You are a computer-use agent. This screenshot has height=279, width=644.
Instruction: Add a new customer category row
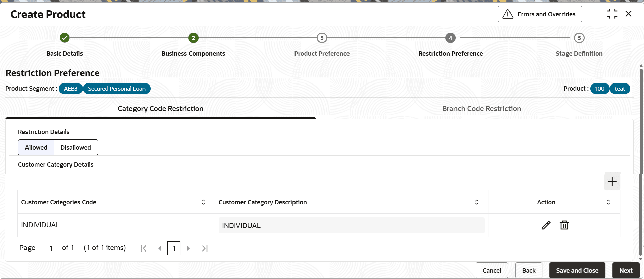(x=612, y=182)
